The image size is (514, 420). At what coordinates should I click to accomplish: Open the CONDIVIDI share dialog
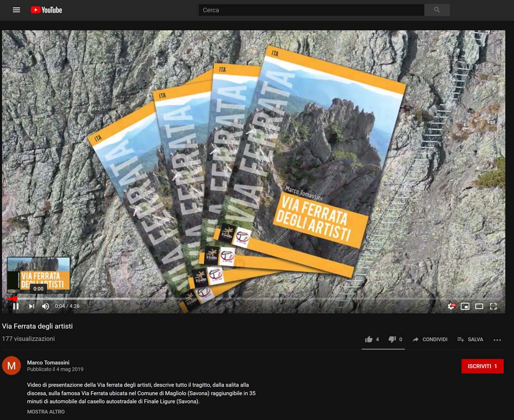click(430, 339)
